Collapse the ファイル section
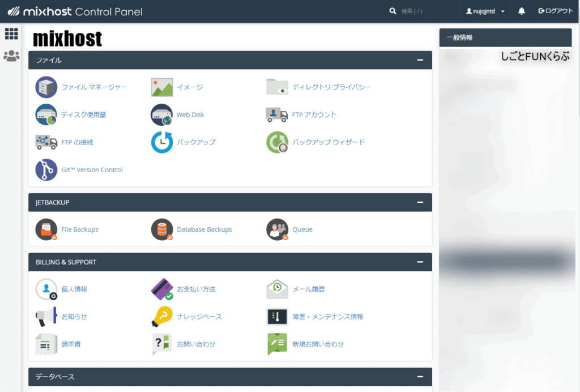The width and height of the screenshot is (580, 392). (420, 60)
